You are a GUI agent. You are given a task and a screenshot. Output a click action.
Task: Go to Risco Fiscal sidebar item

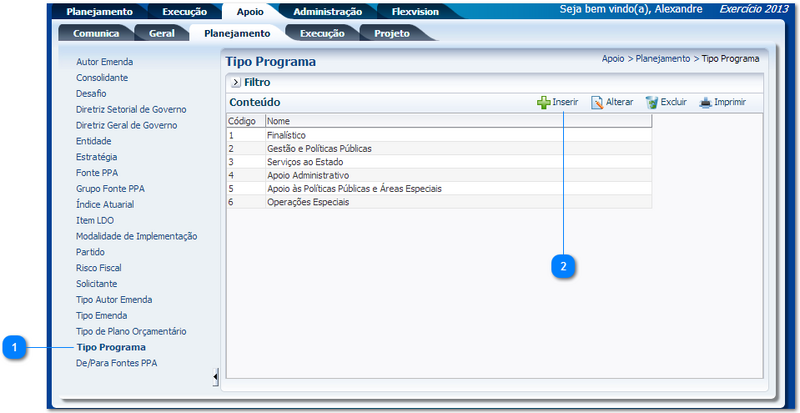(99, 268)
